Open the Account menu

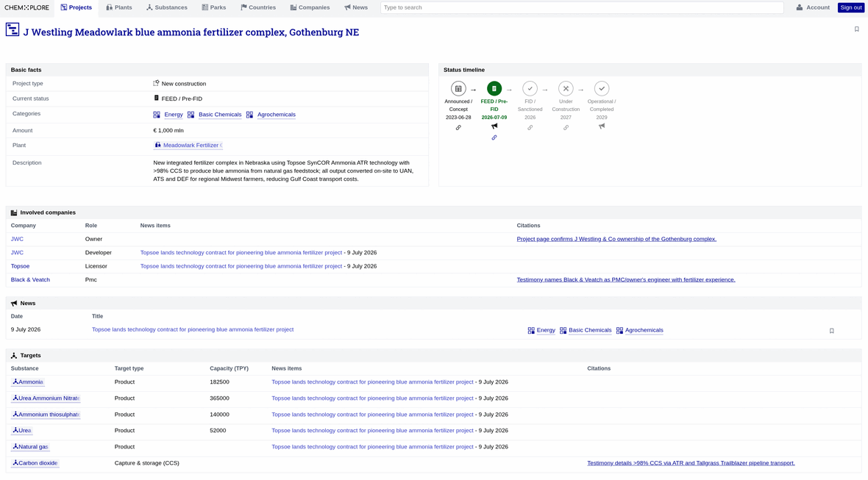[x=813, y=7]
